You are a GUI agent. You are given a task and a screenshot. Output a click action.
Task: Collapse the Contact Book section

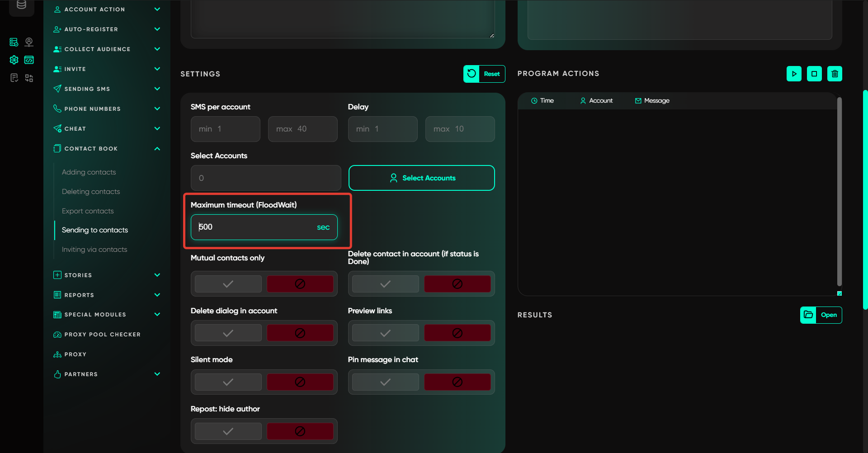[x=157, y=148]
